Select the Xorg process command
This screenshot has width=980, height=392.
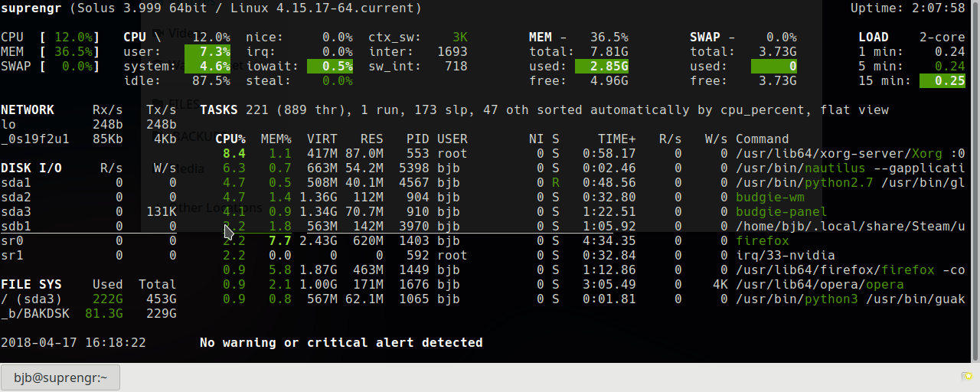(x=851, y=153)
